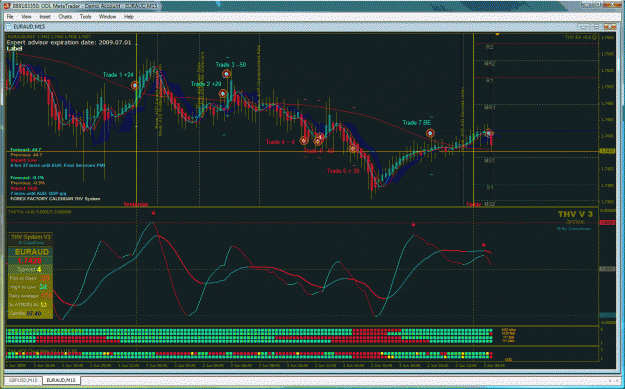Viewport: 625px width, 389px height.
Task: Open the Help menu
Action: pyautogui.click(x=129, y=17)
